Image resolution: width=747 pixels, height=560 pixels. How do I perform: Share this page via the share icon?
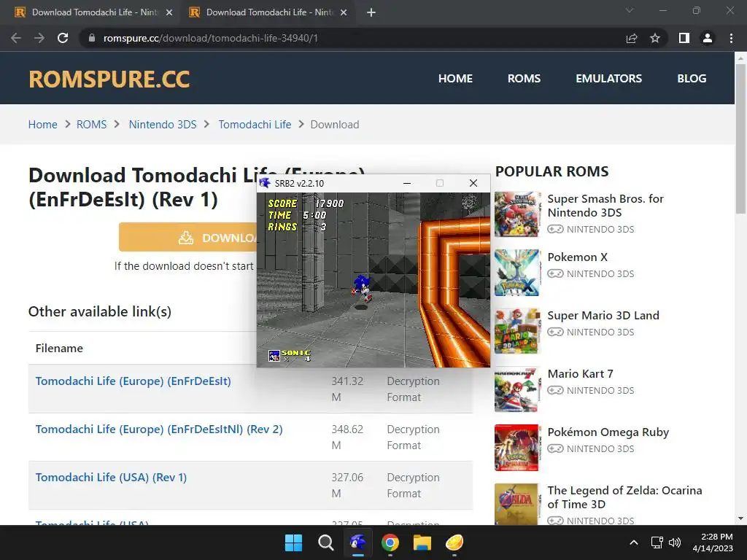[632, 38]
